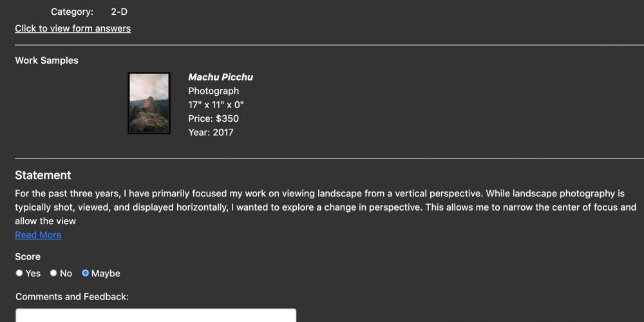Focus the Comments and Feedback text box
644x322 pixels.
pyautogui.click(x=156, y=316)
